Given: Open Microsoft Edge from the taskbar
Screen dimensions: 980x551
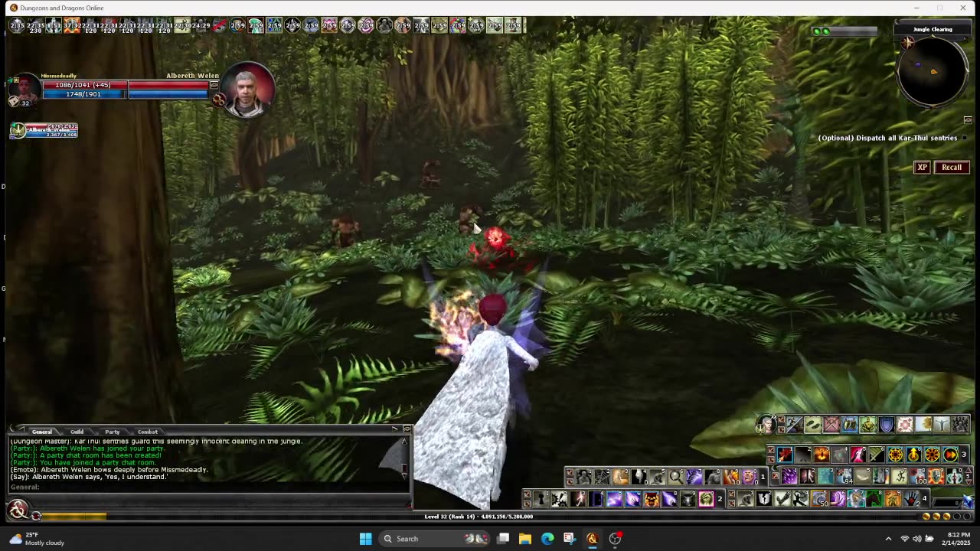Looking at the screenshot, I should [x=547, y=539].
